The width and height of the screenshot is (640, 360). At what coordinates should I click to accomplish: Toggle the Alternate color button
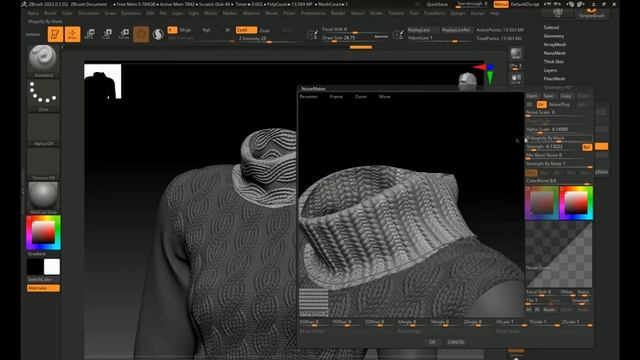(43, 288)
